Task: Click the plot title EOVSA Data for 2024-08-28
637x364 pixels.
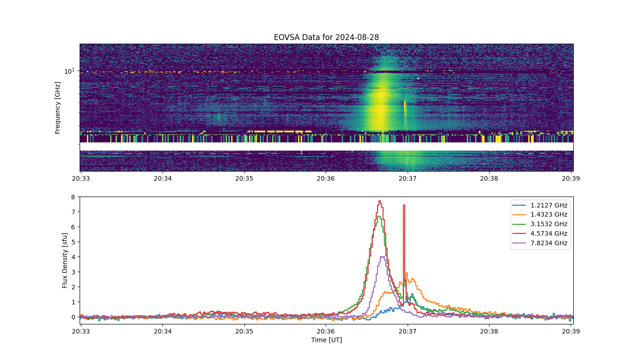Action: point(326,37)
